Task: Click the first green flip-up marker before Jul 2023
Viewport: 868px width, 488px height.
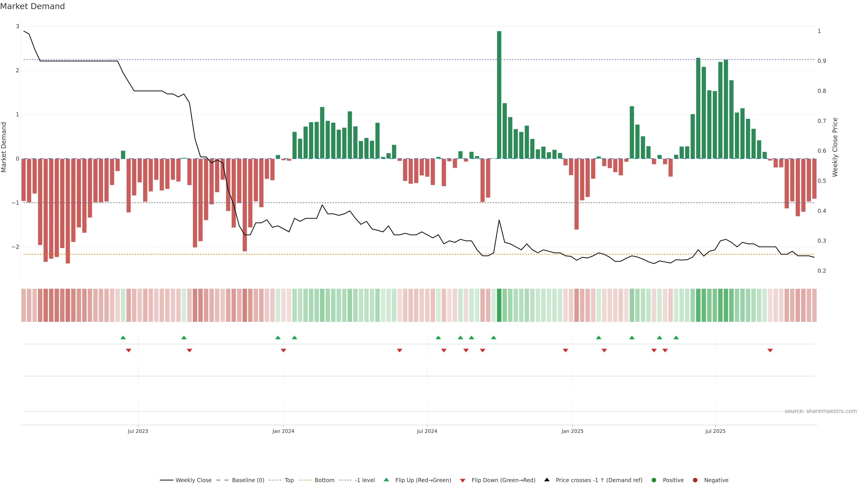Action: click(x=123, y=338)
